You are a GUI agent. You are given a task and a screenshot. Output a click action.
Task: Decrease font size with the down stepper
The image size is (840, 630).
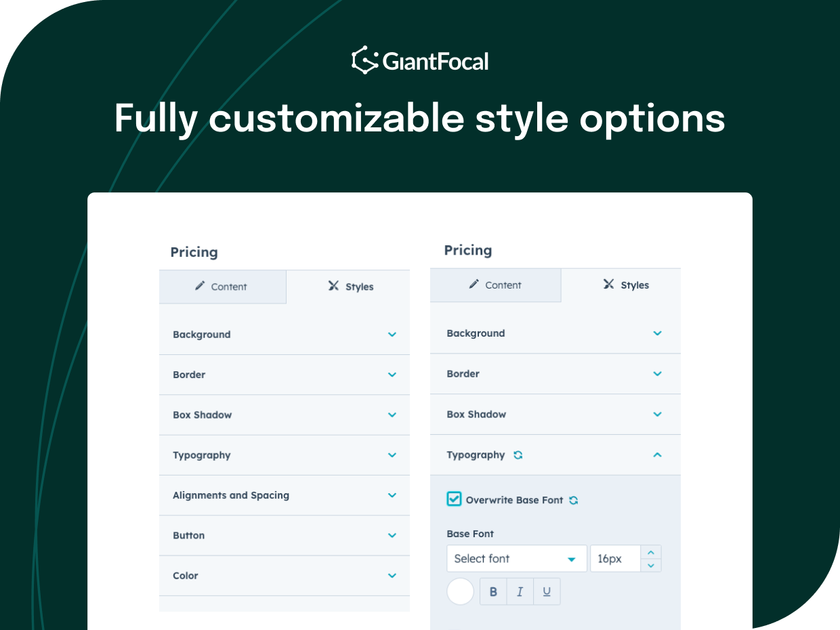point(650,565)
